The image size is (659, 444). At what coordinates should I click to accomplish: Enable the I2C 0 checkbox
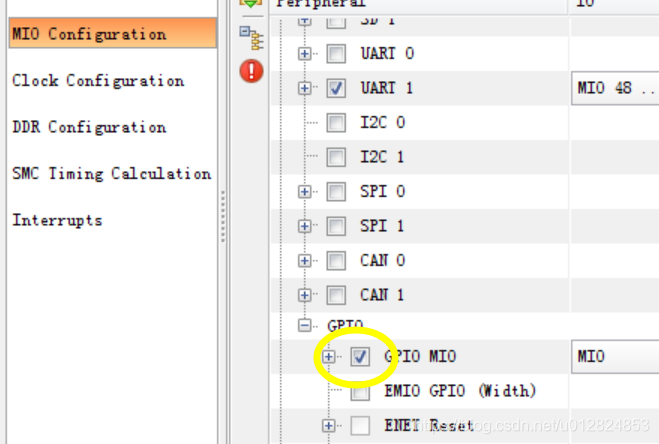(336, 123)
